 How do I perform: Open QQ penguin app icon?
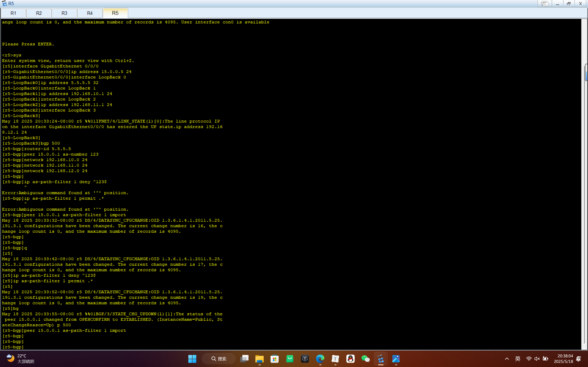tap(350, 359)
